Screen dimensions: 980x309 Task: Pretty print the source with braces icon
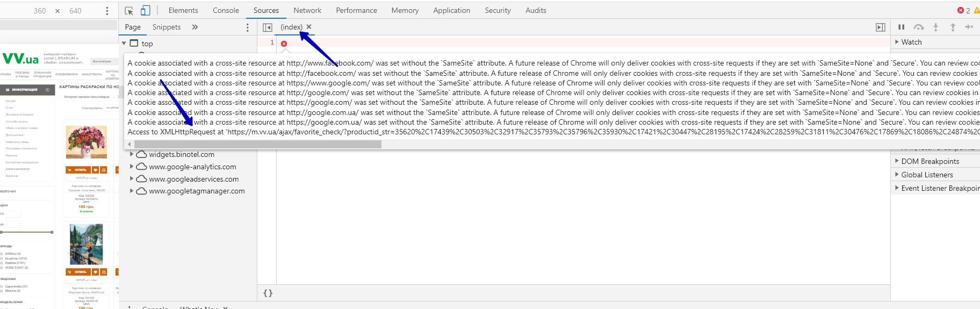coord(268,293)
